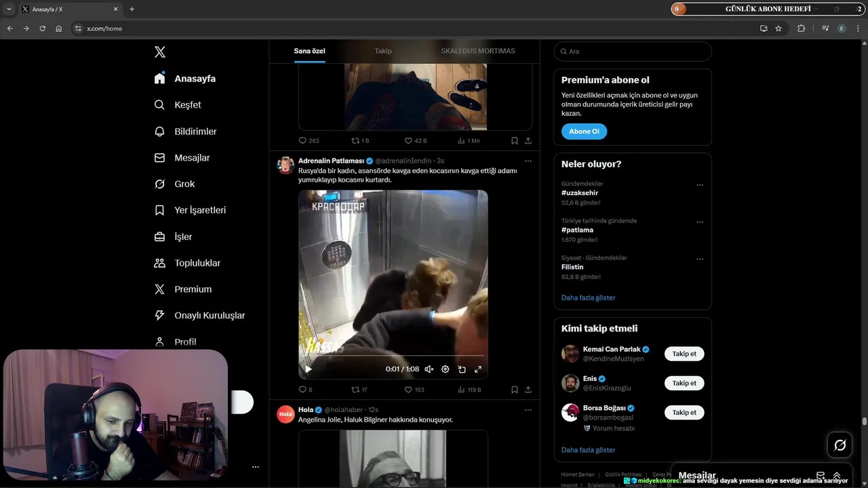Open İşler jobs page
Viewport: 868px width, 488px height.
[x=173, y=237]
